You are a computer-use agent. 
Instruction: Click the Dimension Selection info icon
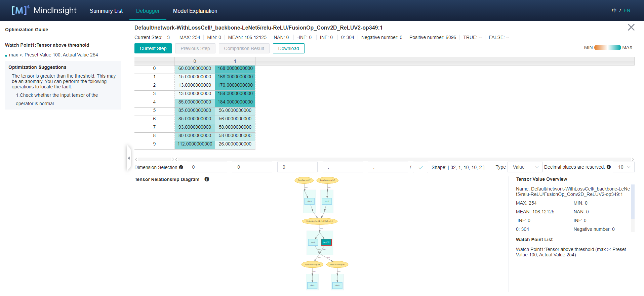(x=181, y=167)
